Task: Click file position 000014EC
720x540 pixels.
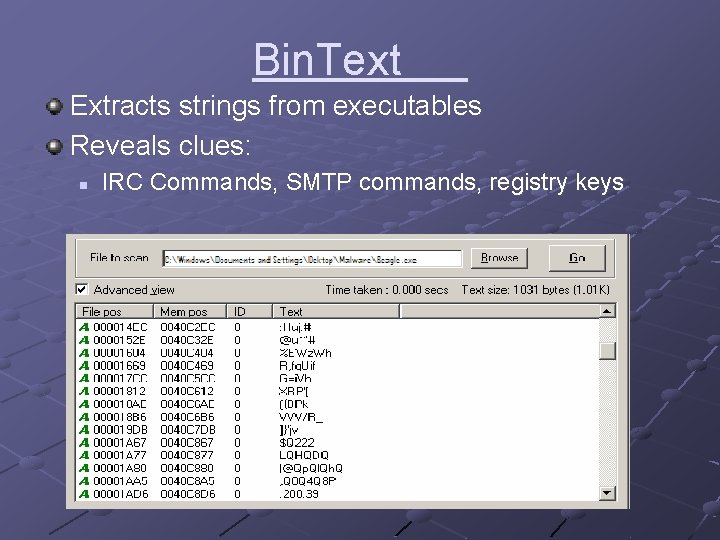Action: pos(120,327)
